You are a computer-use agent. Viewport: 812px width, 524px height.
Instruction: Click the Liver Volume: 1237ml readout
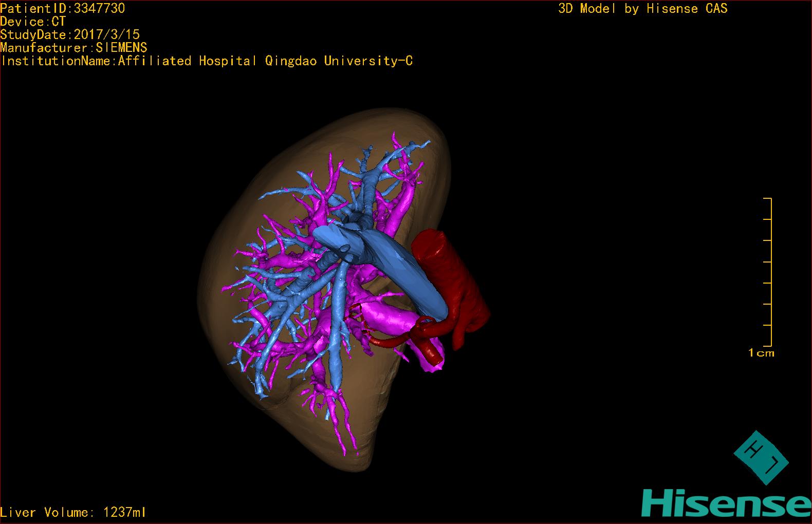73,512
